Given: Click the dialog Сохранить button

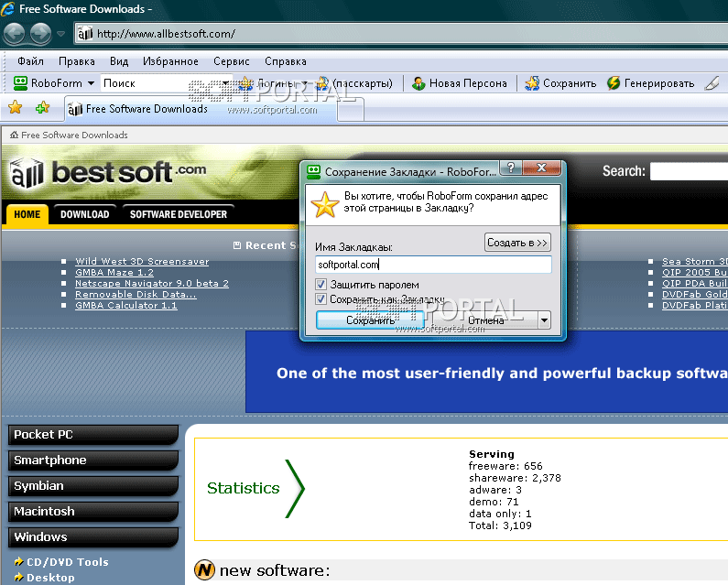Looking at the screenshot, I should pos(370,320).
